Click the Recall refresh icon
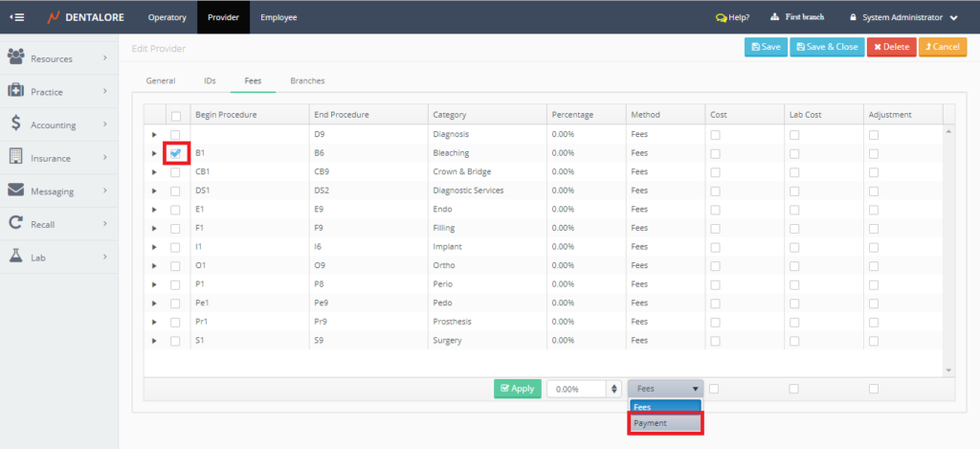Viewport: 980px width, 449px height. (16, 223)
